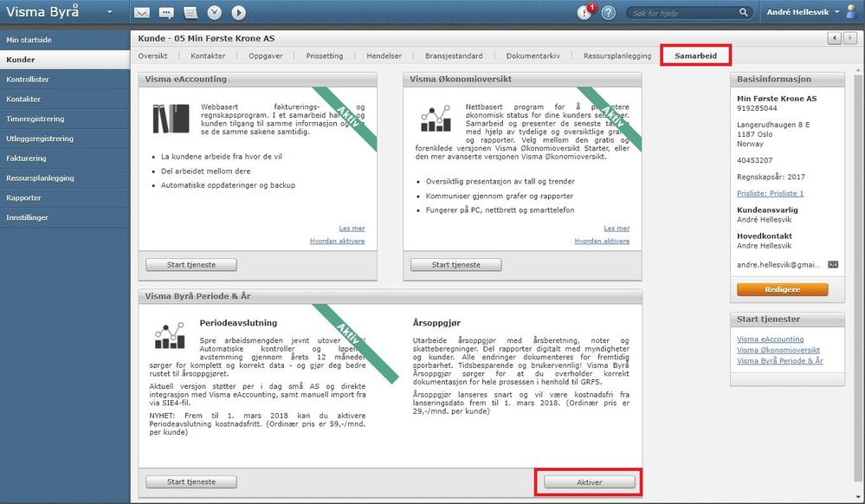Viewport: 865px width, 504px height.
Task: Open the Prissetting tab
Action: click(x=325, y=55)
